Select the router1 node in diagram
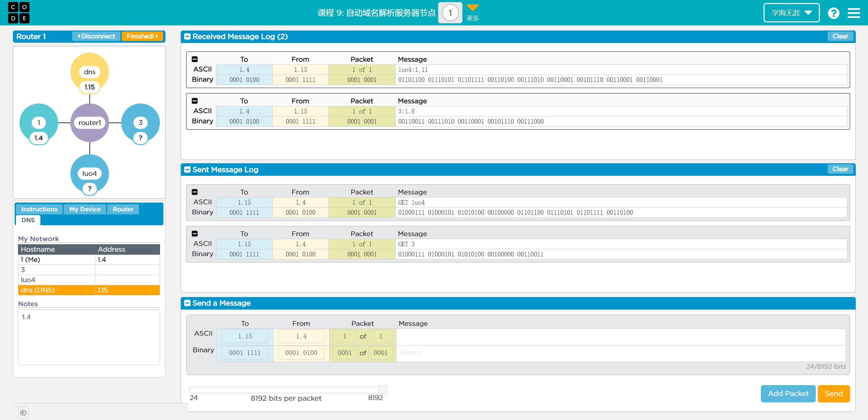Image resolution: width=868 pixels, height=420 pixels. coord(90,123)
